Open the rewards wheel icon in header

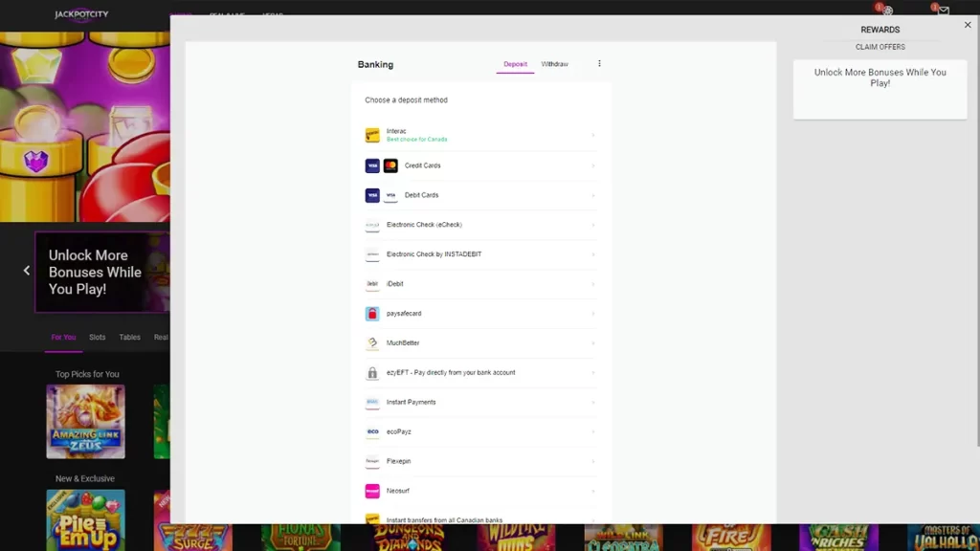[x=887, y=10]
